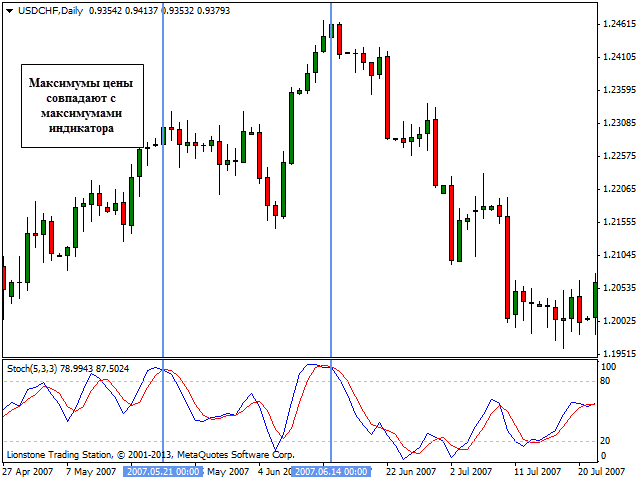The image size is (640, 480).
Task: Click the 1.20535 price scale label
Action: [x=619, y=287]
